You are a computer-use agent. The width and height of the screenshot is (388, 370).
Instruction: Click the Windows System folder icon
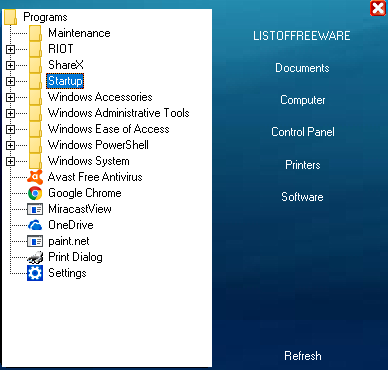[35, 161]
